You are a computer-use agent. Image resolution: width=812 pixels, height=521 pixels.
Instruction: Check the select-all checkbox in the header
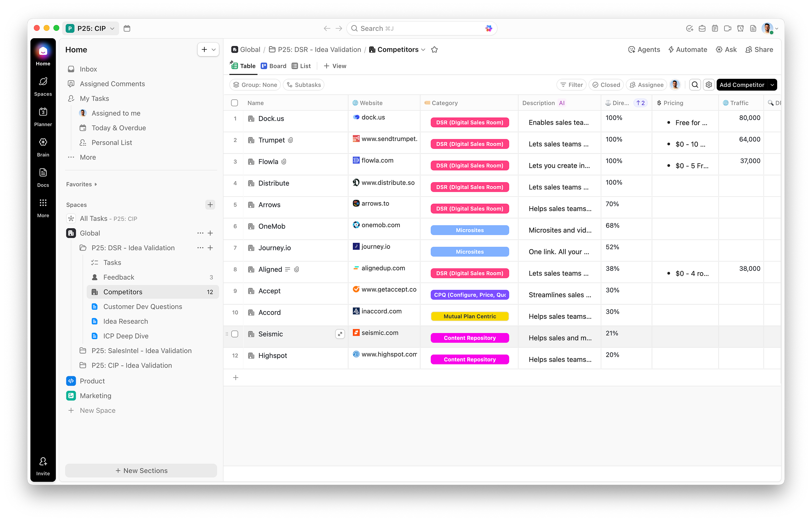tap(234, 103)
